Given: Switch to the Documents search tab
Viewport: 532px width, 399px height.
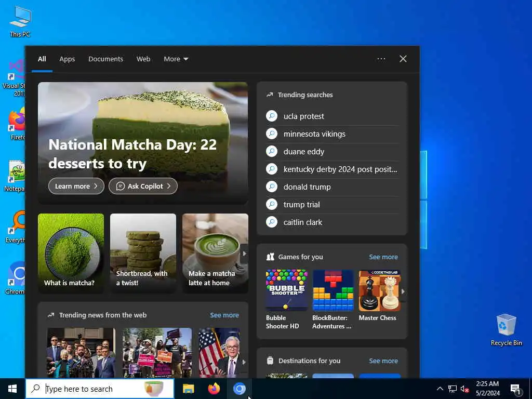Looking at the screenshot, I should (105, 59).
